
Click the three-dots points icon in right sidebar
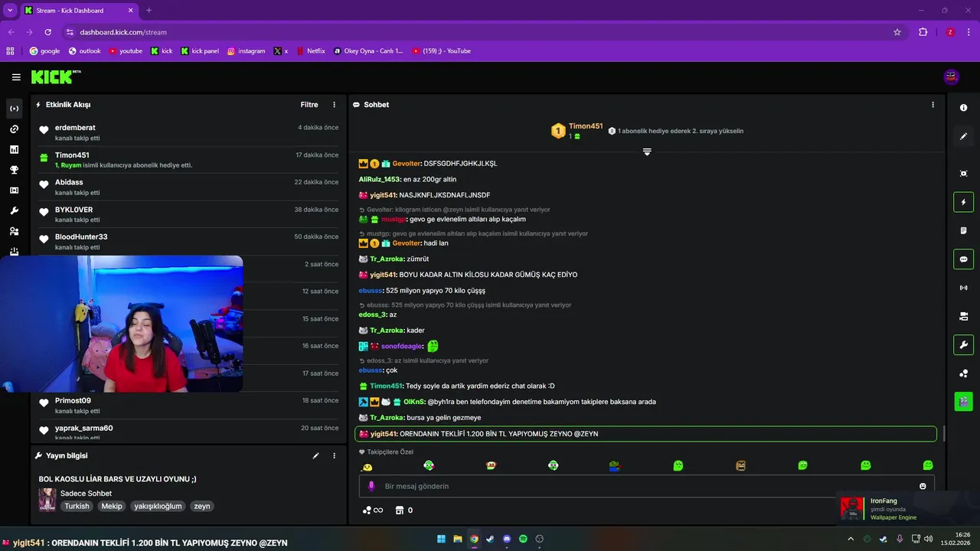pos(963,373)
